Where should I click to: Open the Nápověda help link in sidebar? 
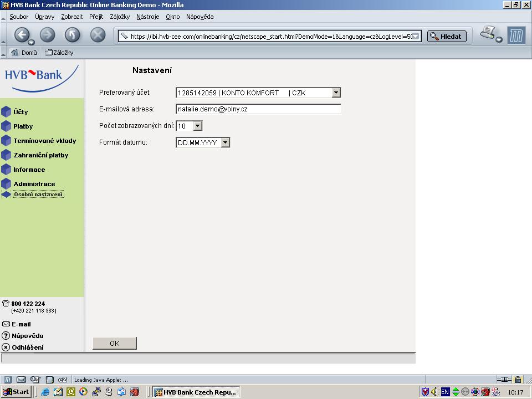pyautogui.click(x=28, y=336)
